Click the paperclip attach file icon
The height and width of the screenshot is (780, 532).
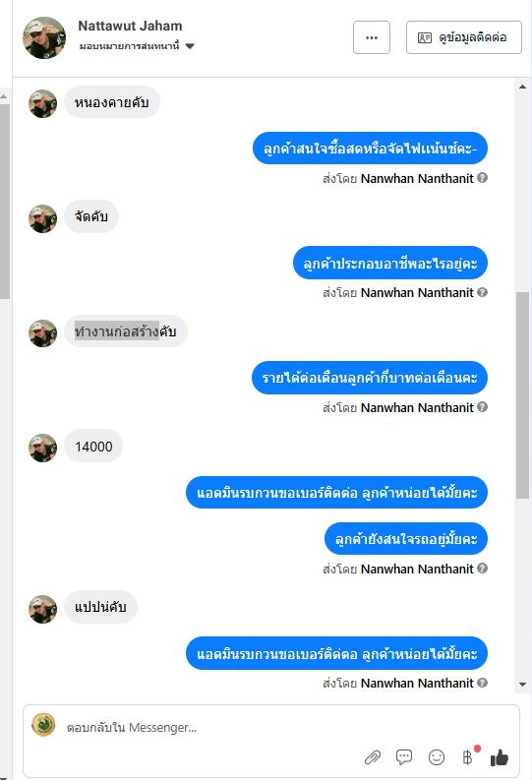373,757
